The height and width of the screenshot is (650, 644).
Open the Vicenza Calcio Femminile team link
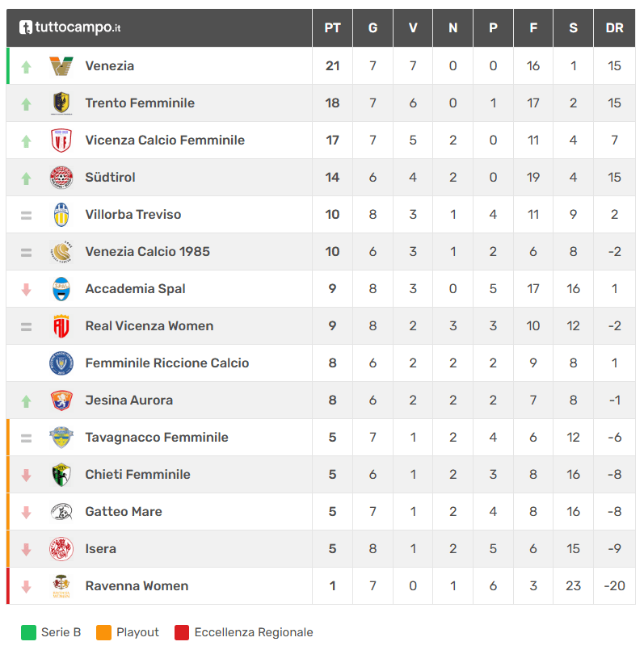[165, 140]
